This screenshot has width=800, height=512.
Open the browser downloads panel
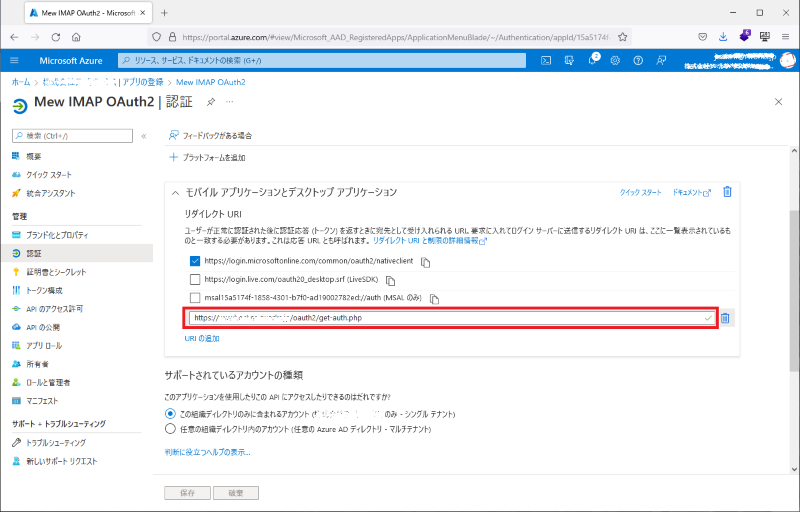click(x=723, y=37)
